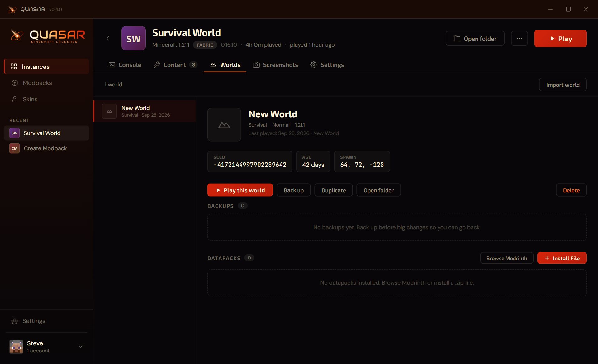Click Install File button
Screen dimensions: 598x364
[x=562, y=258]
